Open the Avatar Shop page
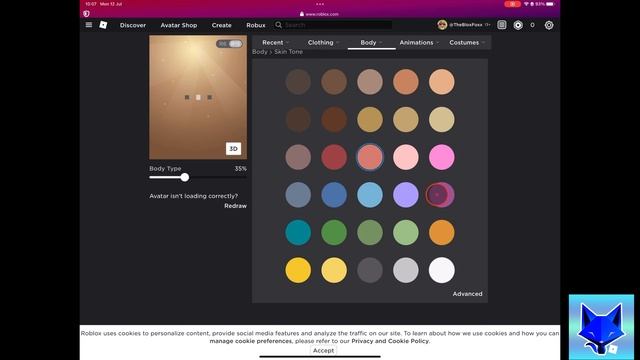The width and height of the screenshot is (640, 360). [x=179, y=25]
